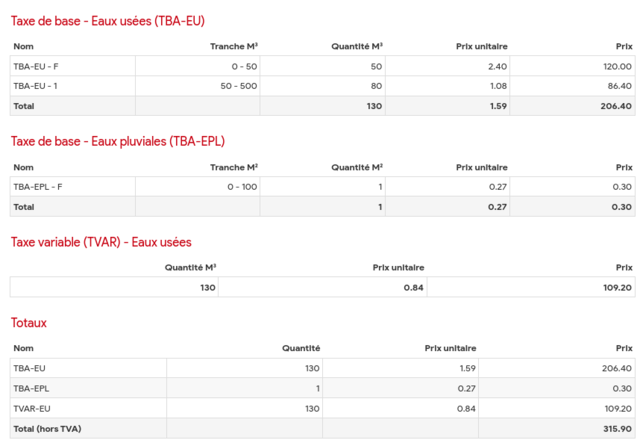This screenshot has height=446, width=640.
Task: Click the "Tranche M²" column header
Action: coord(234,167)
